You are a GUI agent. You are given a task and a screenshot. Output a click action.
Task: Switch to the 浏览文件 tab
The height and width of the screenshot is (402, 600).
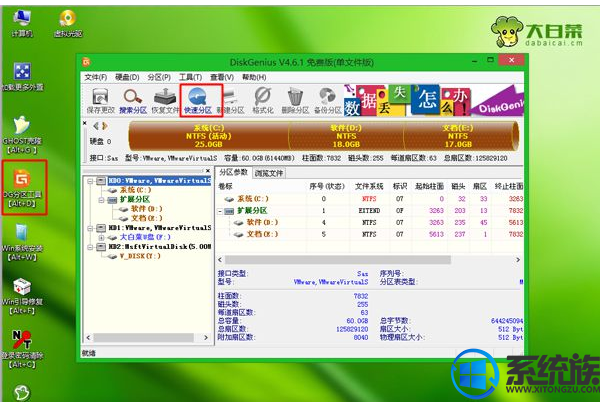click(269, 173)
